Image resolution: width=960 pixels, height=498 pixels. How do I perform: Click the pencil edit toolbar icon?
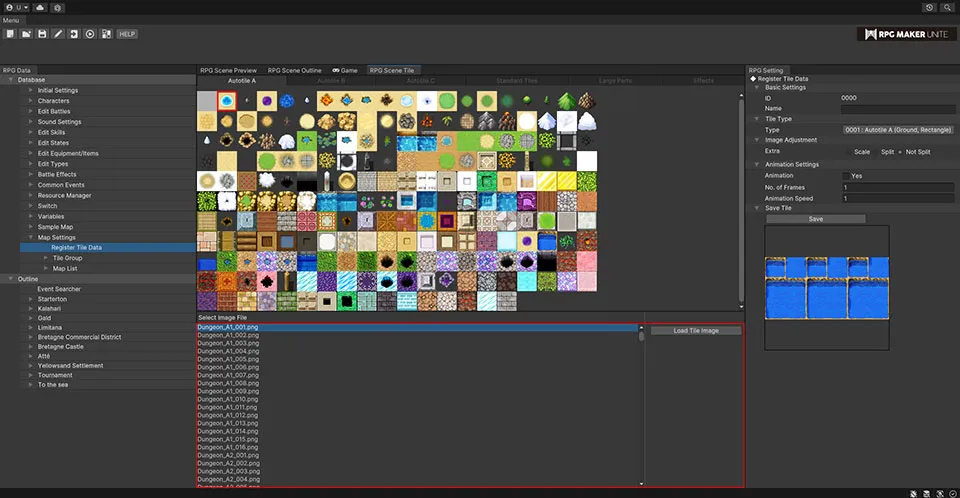coord(58,34)
